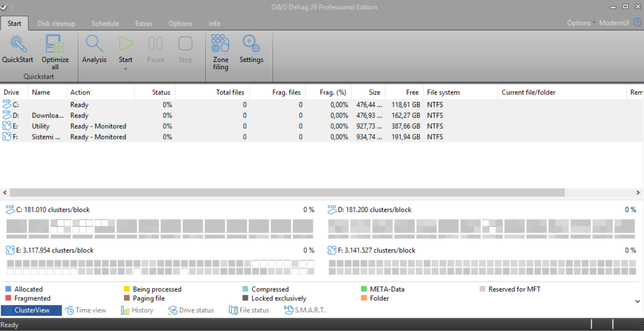Sort by Frag. (%) column header
The width and height of the screenshot is (644, 331).
tap(329, 92)
